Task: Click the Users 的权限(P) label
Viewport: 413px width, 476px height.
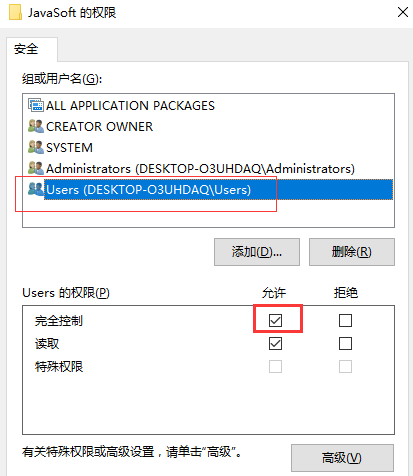Action: pyautogui.click(x=66, y=293)
